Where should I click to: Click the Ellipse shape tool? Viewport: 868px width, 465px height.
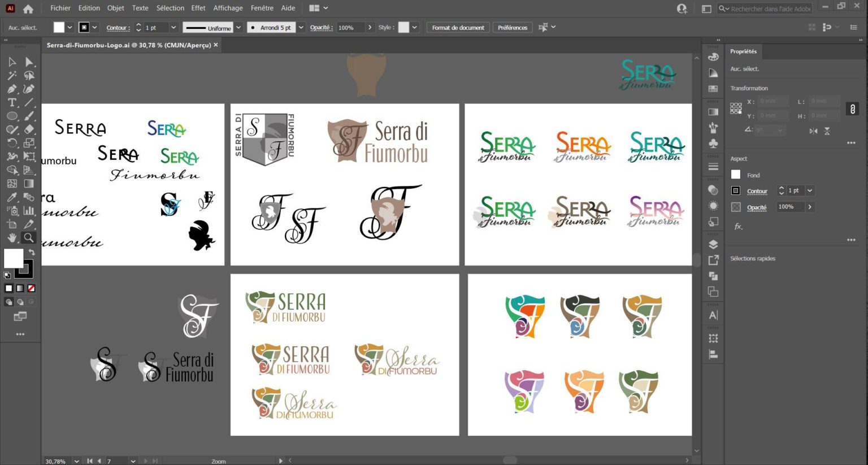pyautogui.click(x=12, y=116)
